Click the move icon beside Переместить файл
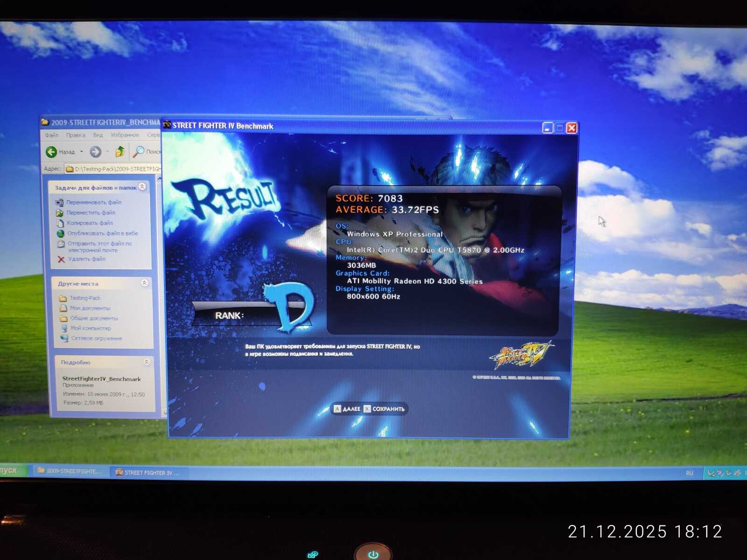Viewport: 747px width, 560px height. coord(59,213)
